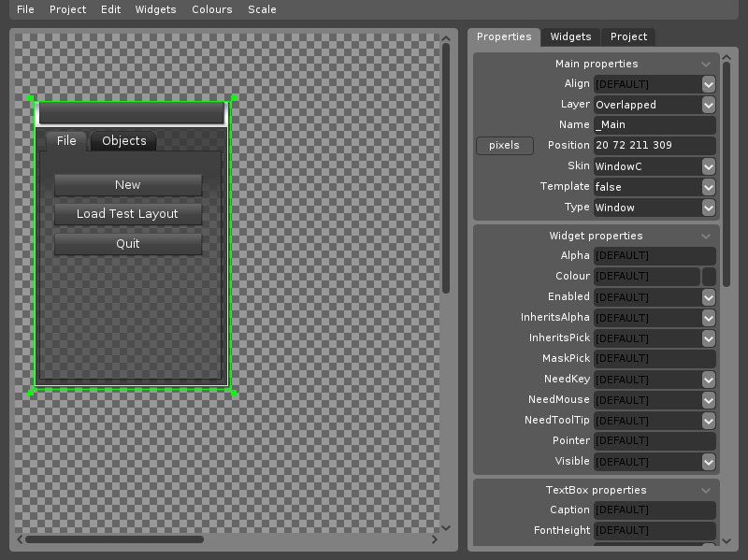Click the Name input field
The width and height of the screenshot is (748, 560).
(x=654, y=125)
